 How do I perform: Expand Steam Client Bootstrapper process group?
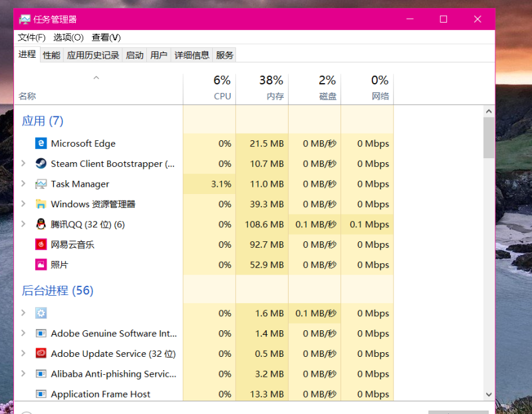point(23,163)
